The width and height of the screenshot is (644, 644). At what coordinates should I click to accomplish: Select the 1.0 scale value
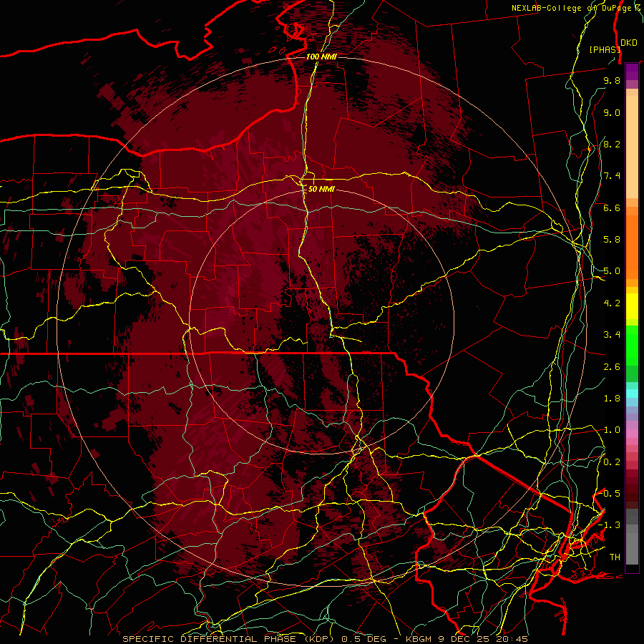pos(612,430)
